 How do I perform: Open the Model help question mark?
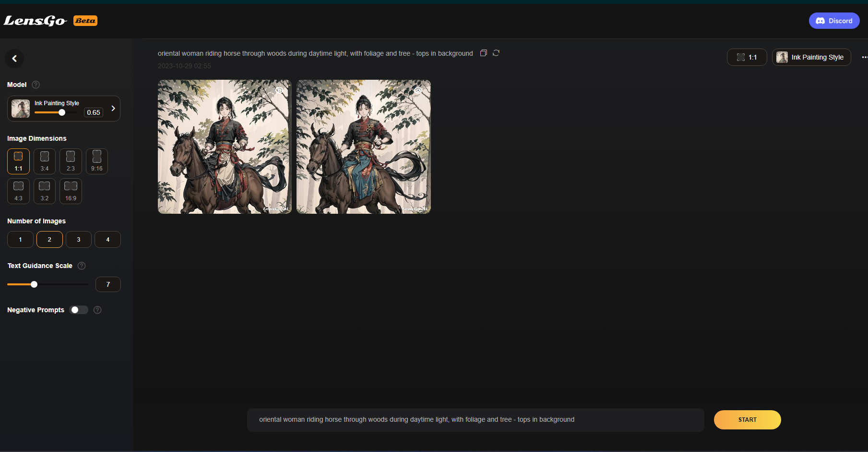pos(36,85)
